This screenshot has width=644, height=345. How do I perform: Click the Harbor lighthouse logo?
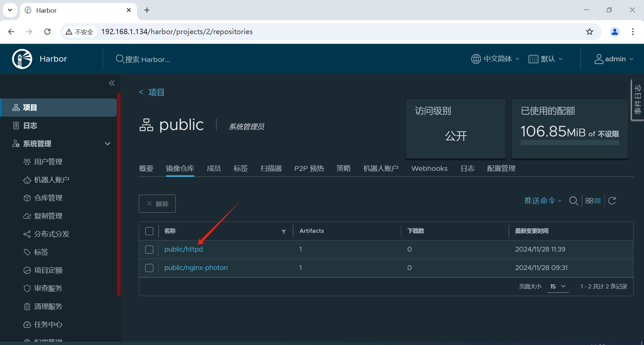pyautogui.click(x=22, y=59)
